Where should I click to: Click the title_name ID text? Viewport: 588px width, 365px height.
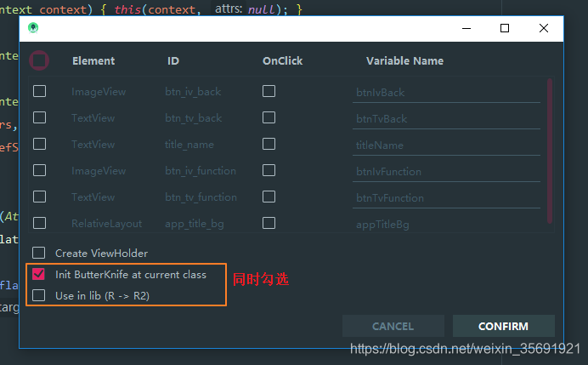[x=189, y=145]
